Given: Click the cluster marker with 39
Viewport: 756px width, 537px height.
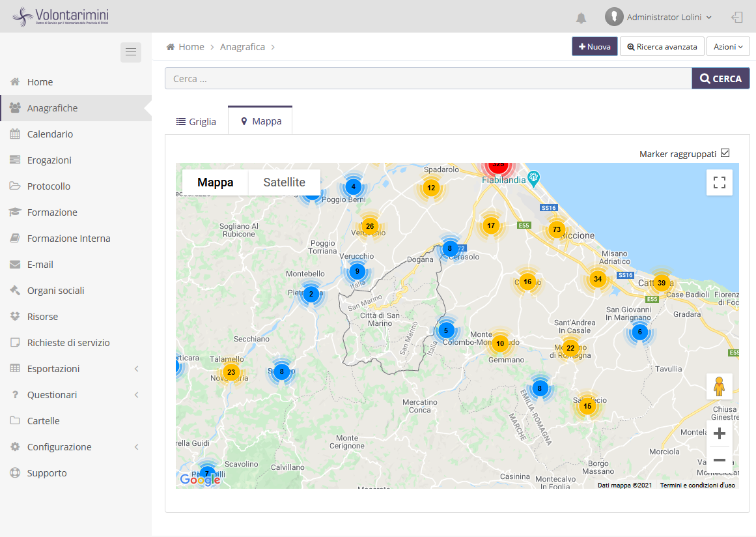Looking at the screenshot, I should coord(662,283).
